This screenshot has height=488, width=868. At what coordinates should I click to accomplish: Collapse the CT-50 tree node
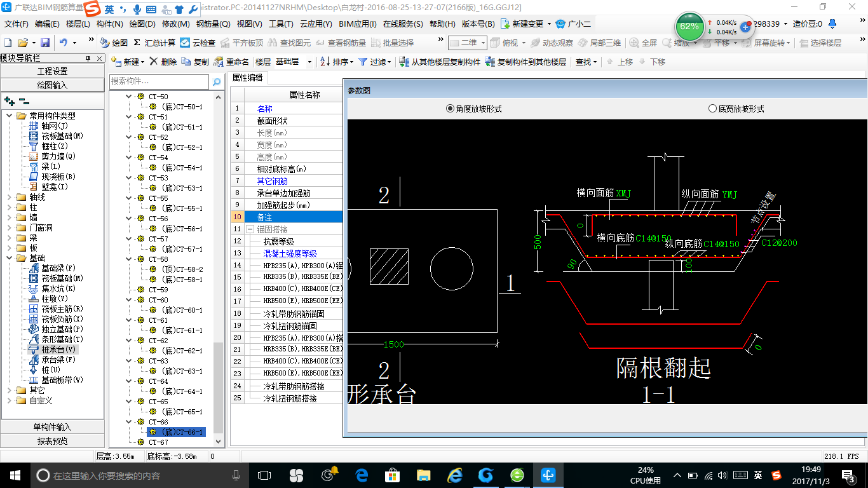[129, 97]
